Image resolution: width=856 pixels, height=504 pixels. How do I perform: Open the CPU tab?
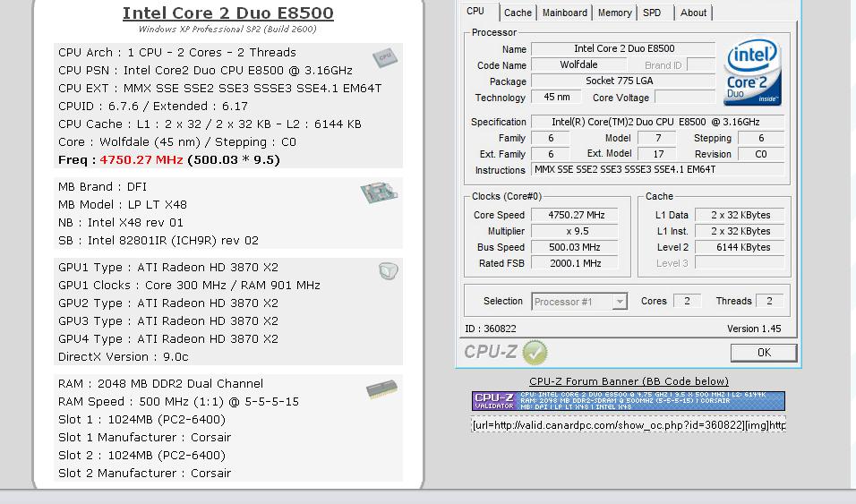click(475, 12)
